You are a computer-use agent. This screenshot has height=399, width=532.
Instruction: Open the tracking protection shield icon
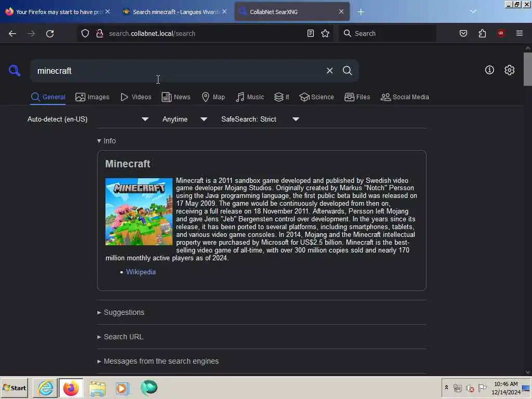pyautogui.click(x=85, y=33)
